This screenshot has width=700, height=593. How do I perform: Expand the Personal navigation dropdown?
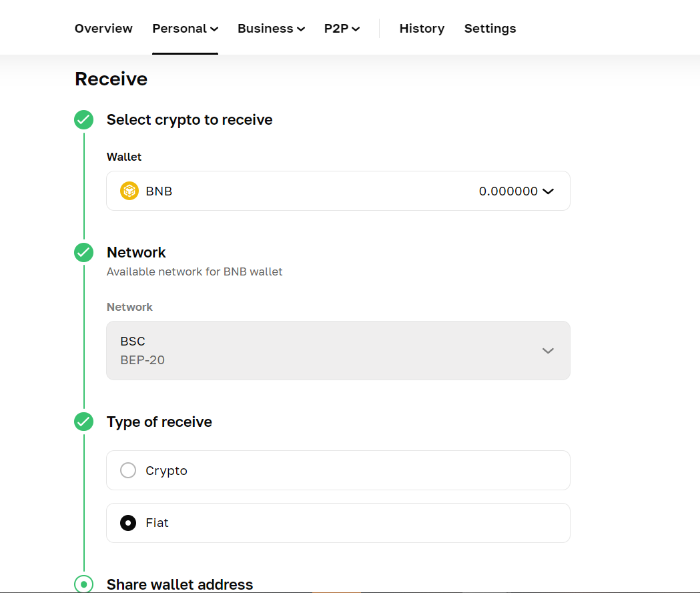[x=185, y=28]
